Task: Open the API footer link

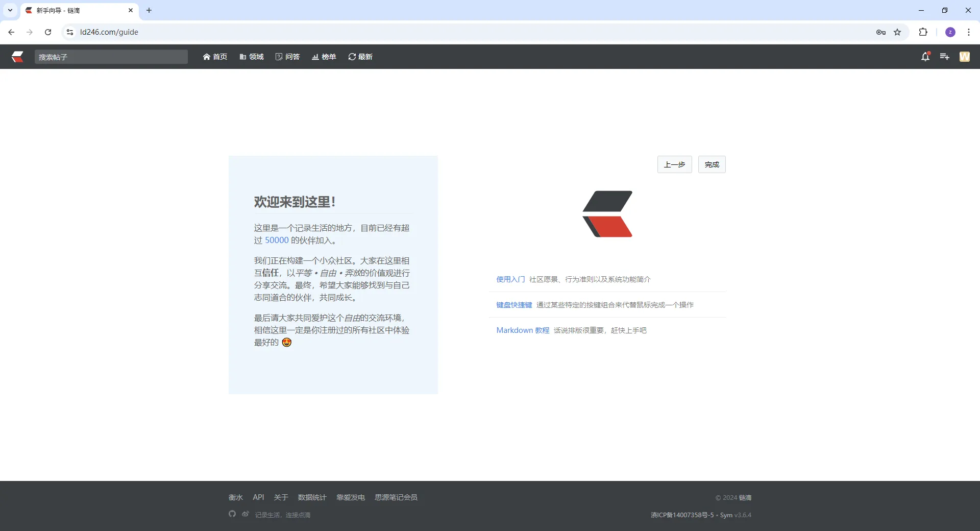Action: [x=258, y=497]
